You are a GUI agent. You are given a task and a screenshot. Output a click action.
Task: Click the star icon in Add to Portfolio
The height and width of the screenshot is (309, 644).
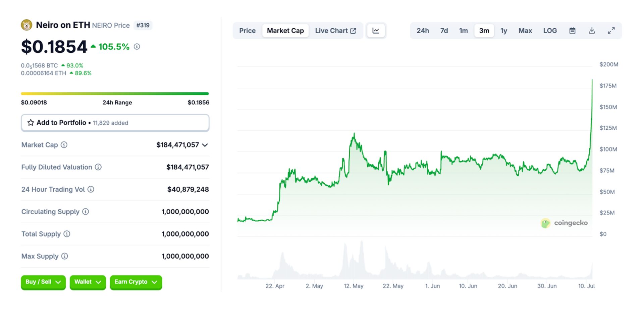point(31,123)
